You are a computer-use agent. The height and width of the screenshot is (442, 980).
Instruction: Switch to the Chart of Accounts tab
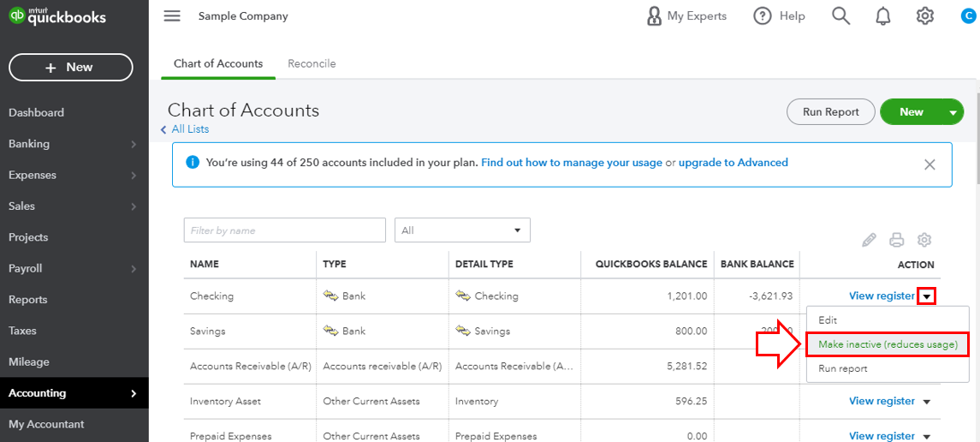pyautogui.click(x=218, y=63)
